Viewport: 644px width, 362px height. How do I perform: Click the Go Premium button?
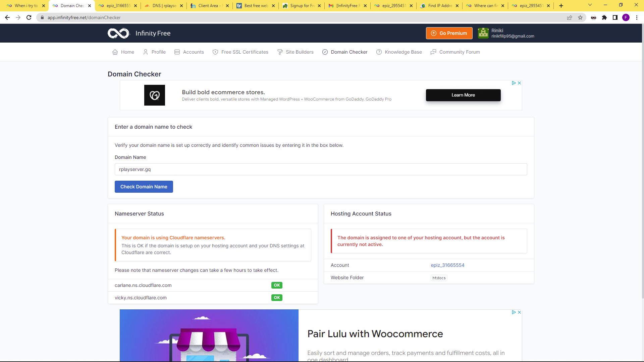449,33
